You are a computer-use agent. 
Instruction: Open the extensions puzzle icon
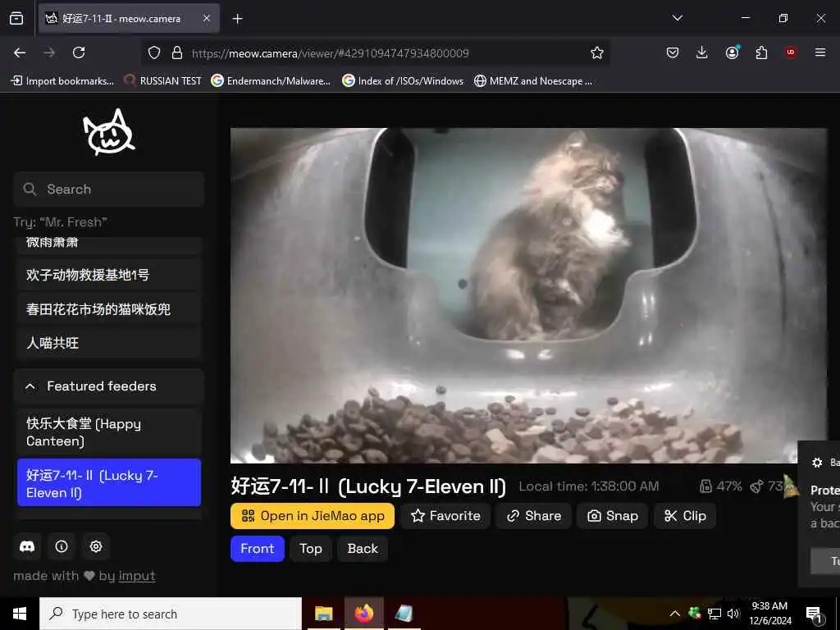761,52
